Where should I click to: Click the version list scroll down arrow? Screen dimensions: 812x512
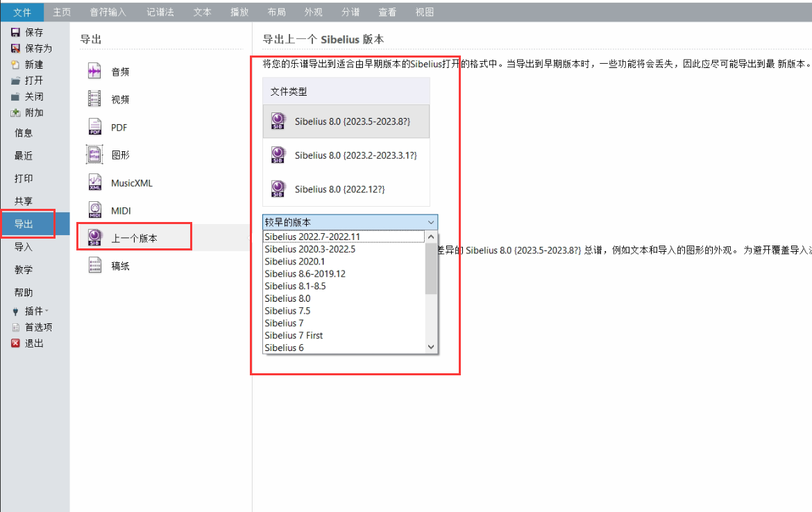click(x=431, y=347)
